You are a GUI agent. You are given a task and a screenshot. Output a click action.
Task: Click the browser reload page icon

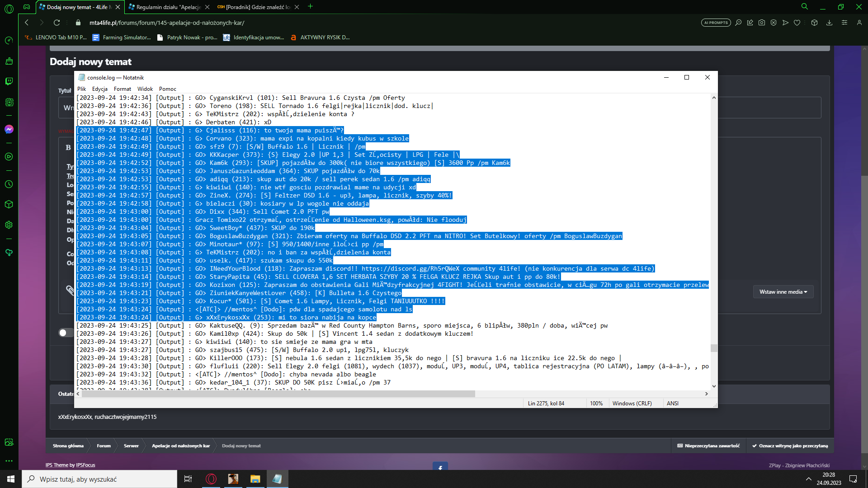57,23
